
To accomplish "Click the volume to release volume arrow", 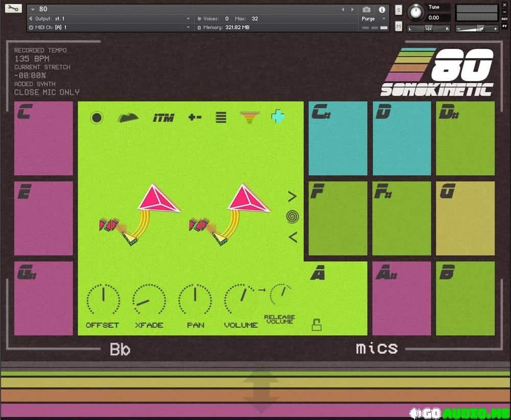I will (x=262, y=290).
